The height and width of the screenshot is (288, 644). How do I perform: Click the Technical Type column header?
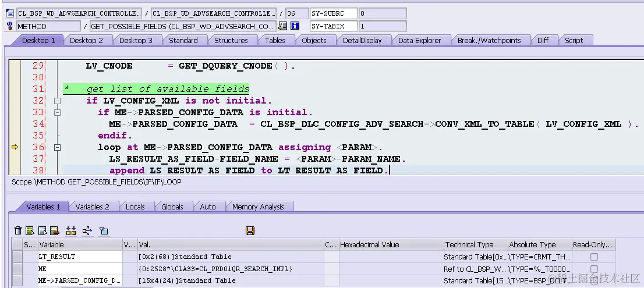click(x=476, y=244)
